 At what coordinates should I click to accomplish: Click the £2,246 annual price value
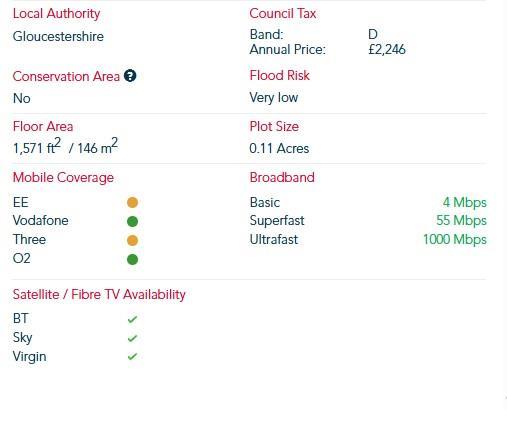click(x=387, y=50)
